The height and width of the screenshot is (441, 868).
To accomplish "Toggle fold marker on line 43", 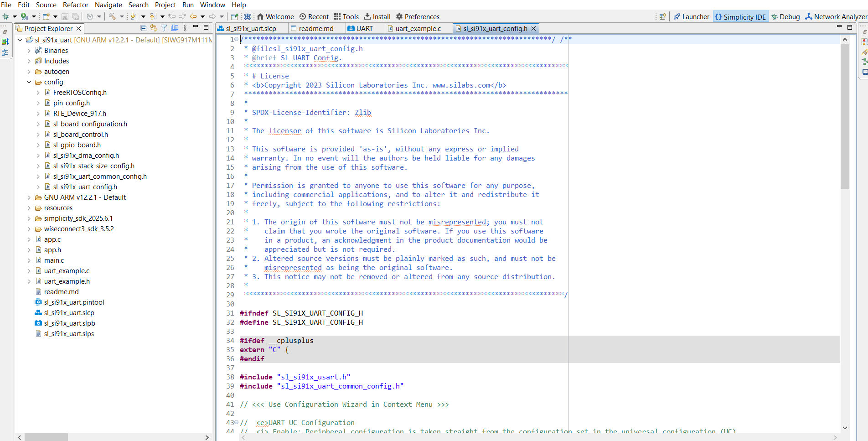I will [x=236, y=422].
